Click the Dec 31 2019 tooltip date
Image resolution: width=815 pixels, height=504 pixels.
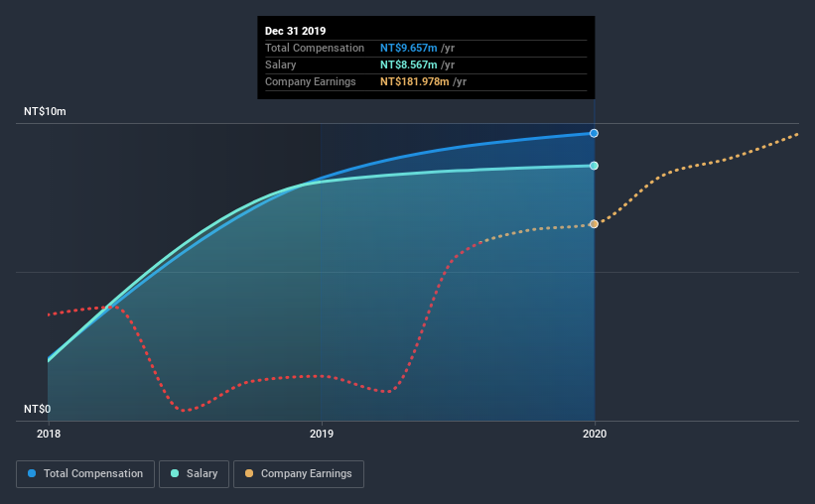tap(295, 31)
